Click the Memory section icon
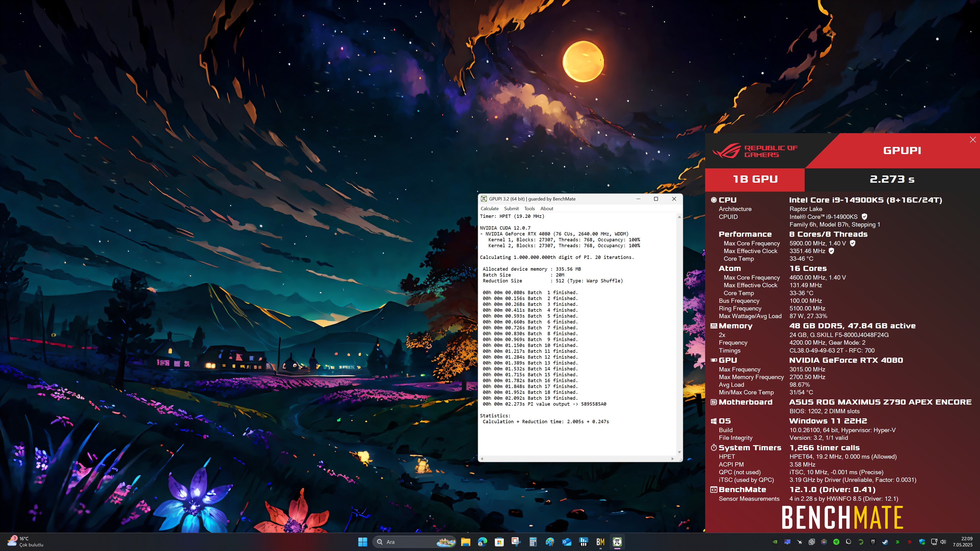This screenshot has width=980, height=551. coord(713,326)
